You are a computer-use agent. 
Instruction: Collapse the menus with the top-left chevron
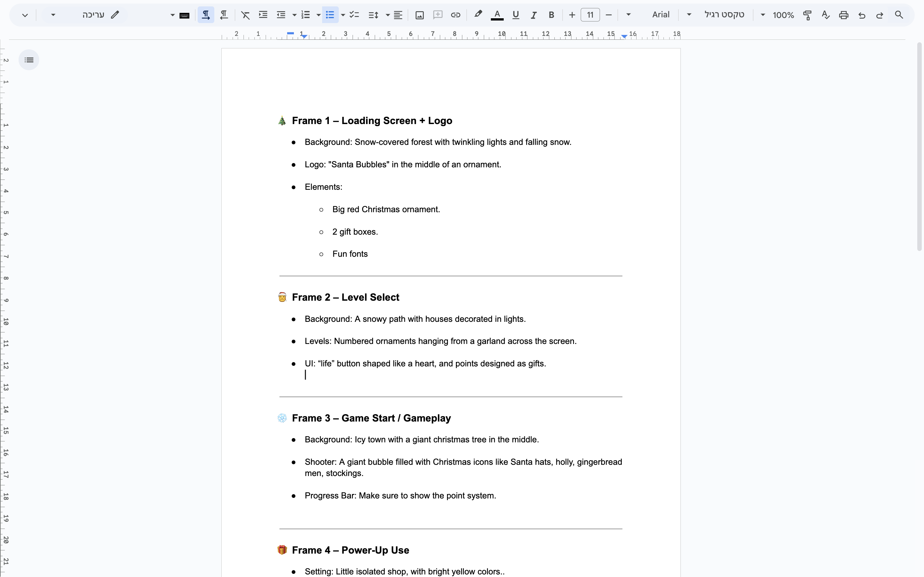pyautogui.click(x=25, y=15)
